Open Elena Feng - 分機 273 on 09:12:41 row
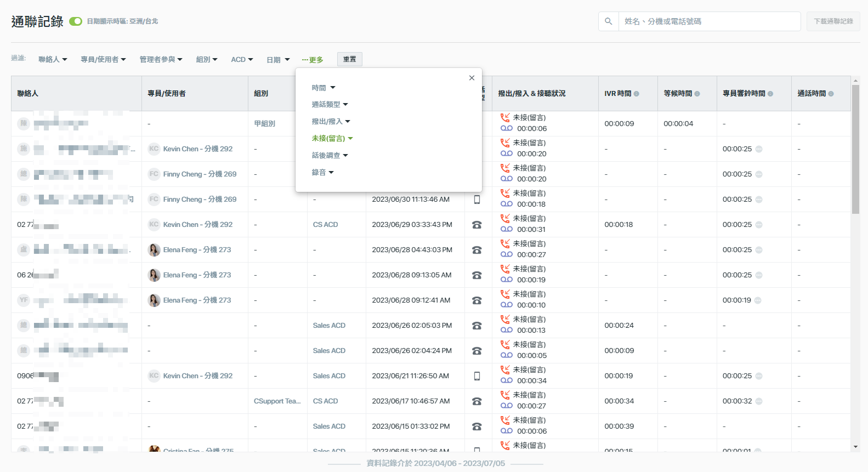Screen dimensions: 868x472 pos(197,300)
